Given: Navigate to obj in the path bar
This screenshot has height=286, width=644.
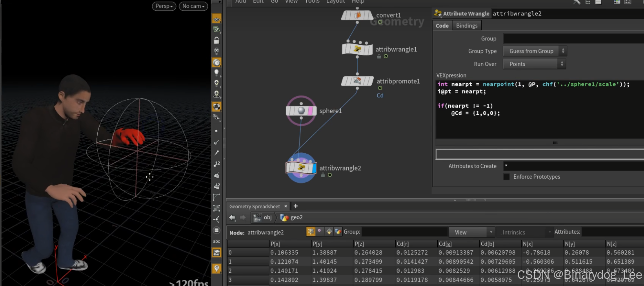Looking at the screenshot, I should [x=263, y=217].
